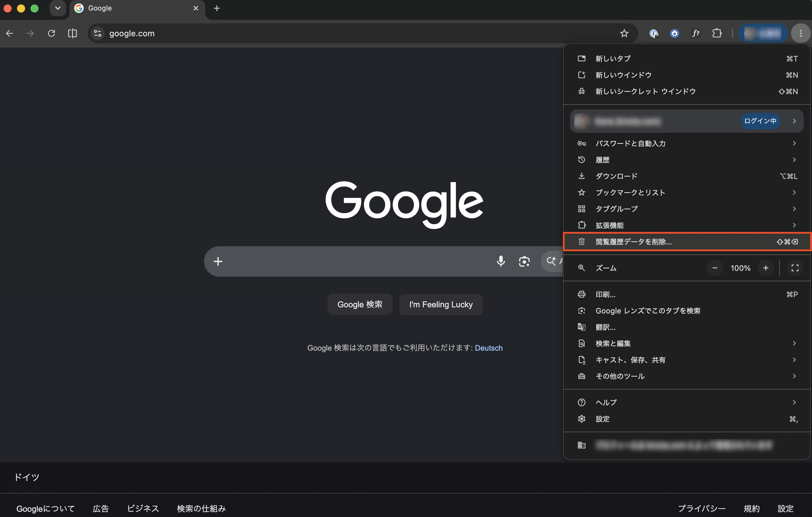812x517 pixels.
Task: Expand パスワードと自動入力 submenu
Action: coord(687,143)
